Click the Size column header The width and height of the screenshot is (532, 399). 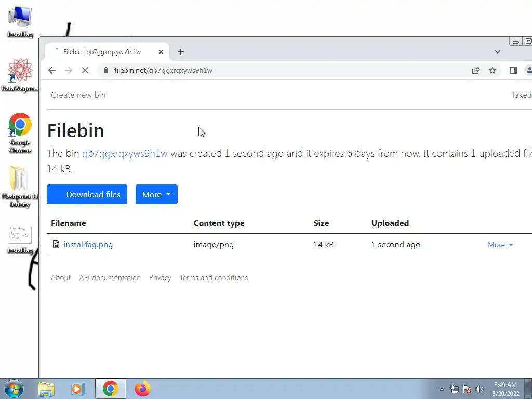pyautogui.click(x=321, y=223)
